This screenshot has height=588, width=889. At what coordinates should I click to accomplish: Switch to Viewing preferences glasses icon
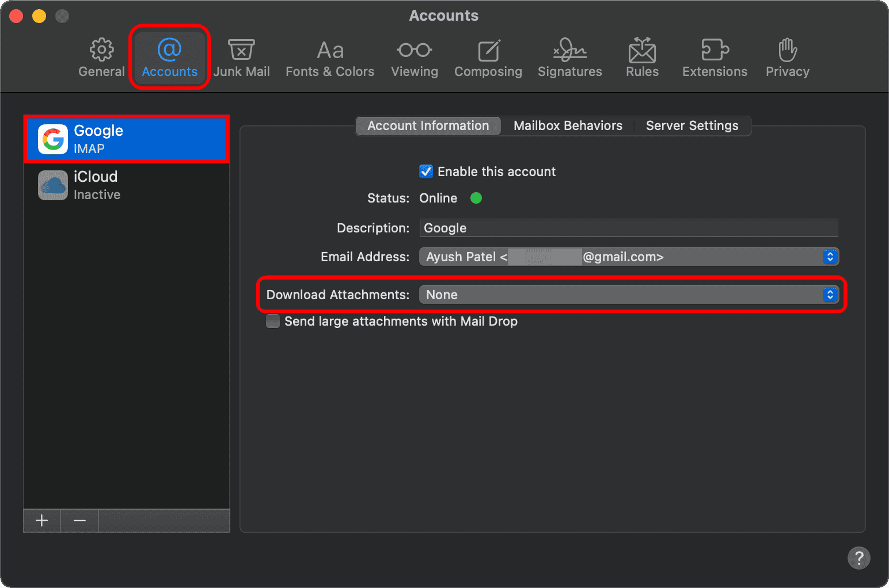click(x=414, y=51)
